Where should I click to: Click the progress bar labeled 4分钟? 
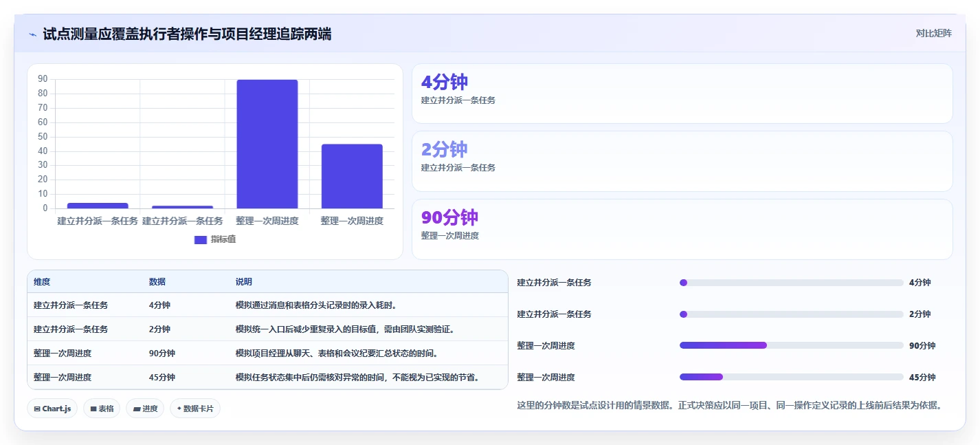(x=791, y=283)
